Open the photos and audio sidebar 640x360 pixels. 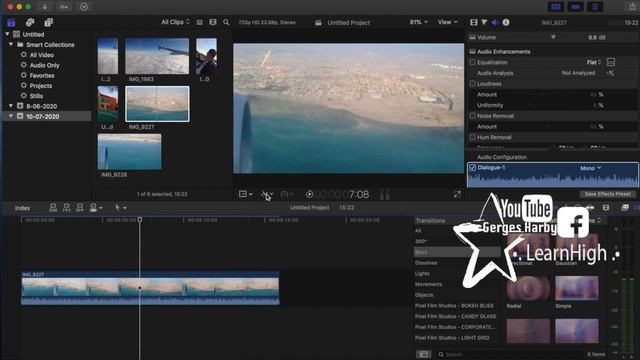click(30, 22)
